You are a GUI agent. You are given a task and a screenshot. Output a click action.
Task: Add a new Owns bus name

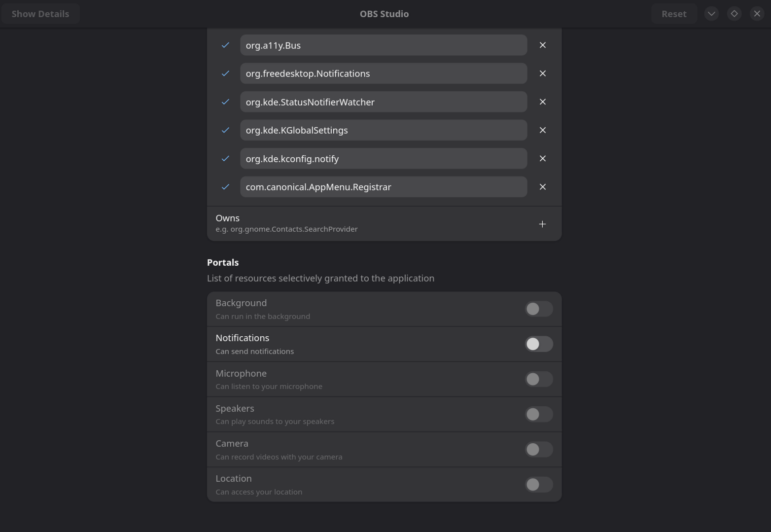(542, 224)
